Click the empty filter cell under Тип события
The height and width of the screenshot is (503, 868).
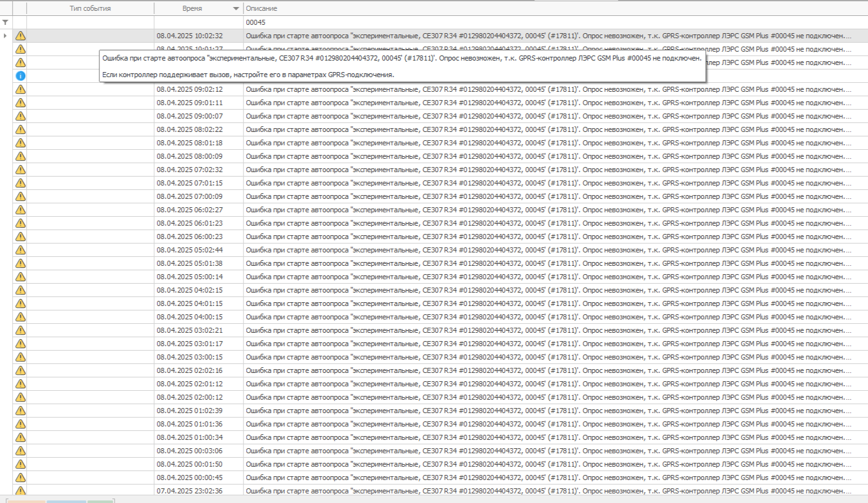[x=90, y=22]
